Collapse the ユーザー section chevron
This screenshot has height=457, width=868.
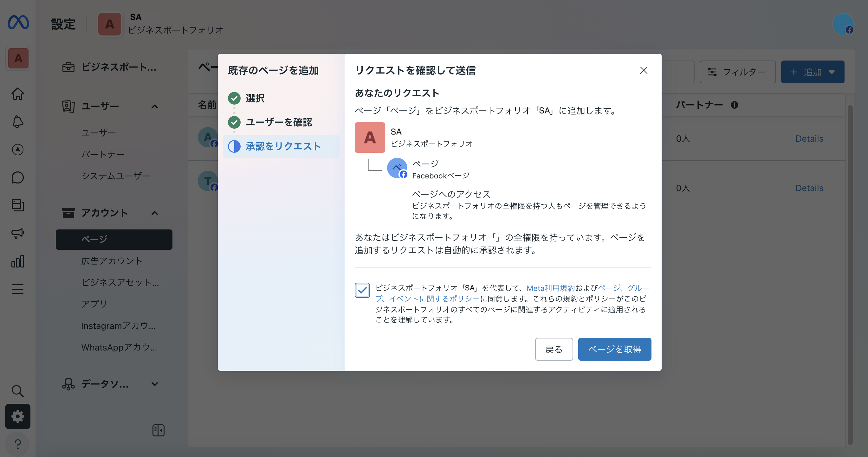click(155, 106)
